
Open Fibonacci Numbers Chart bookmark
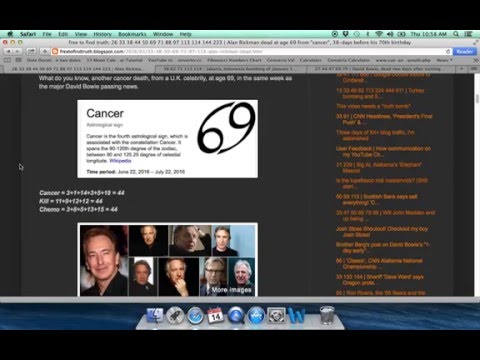[234, 60]
